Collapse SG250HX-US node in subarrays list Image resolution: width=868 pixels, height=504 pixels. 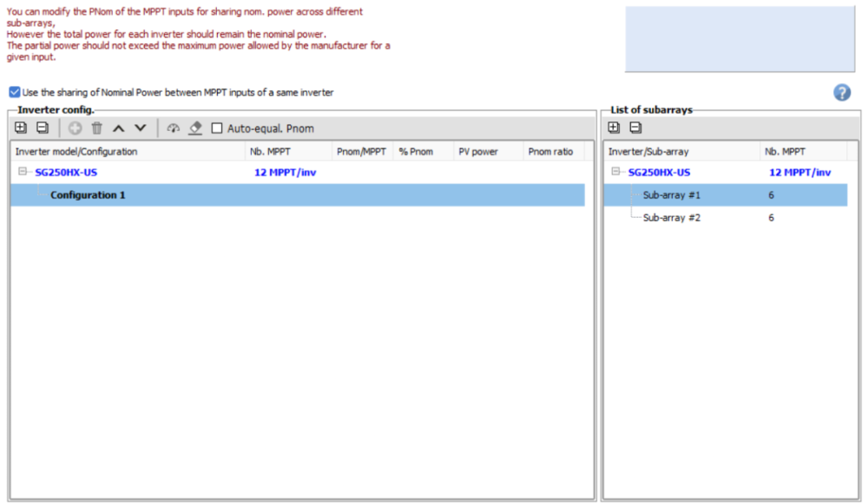point(615,172)
